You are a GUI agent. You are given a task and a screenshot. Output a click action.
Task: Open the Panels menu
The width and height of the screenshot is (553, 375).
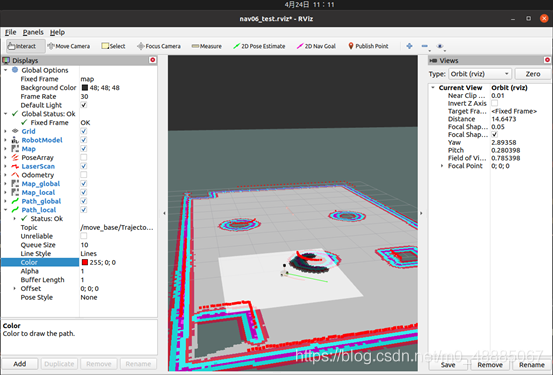tap(33, 32)
